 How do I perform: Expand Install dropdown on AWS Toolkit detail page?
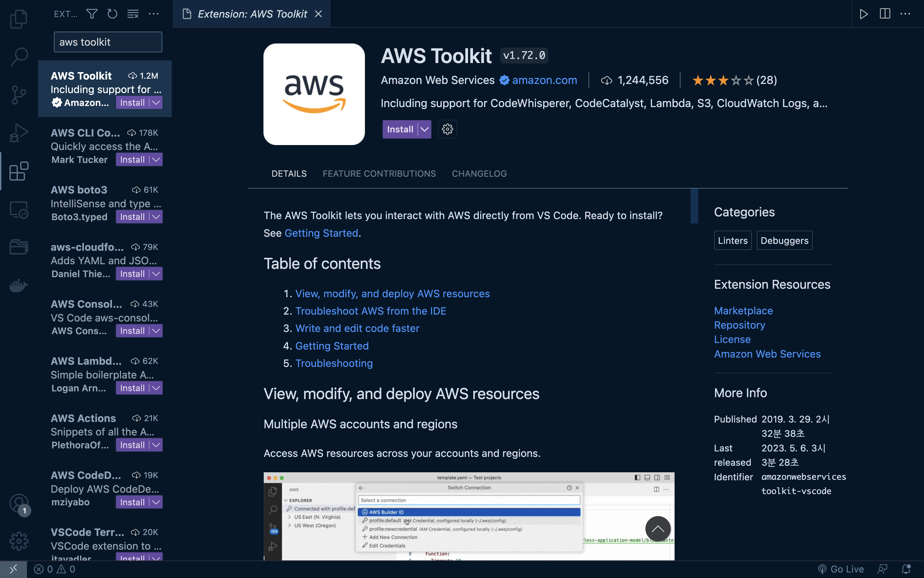(425, 129)
